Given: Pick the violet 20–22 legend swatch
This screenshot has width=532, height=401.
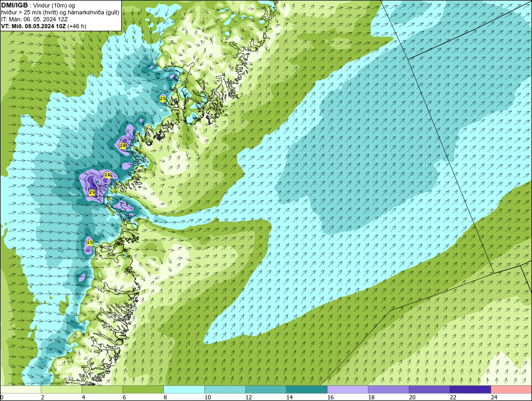Looking at the screenshot, I should [429, 389].
